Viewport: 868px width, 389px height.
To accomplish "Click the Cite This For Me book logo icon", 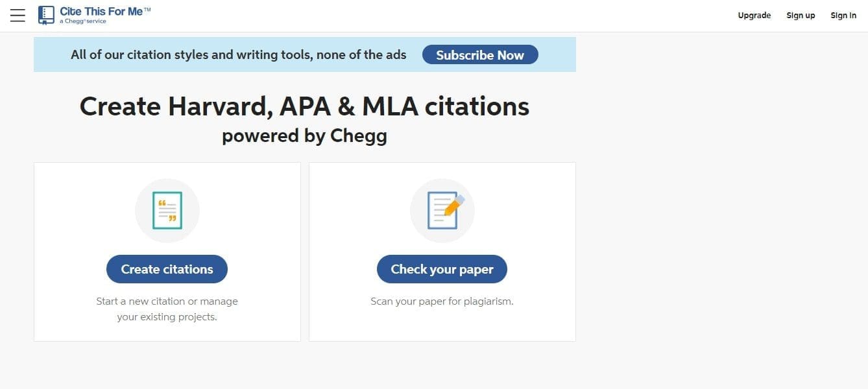I will 46,15.
